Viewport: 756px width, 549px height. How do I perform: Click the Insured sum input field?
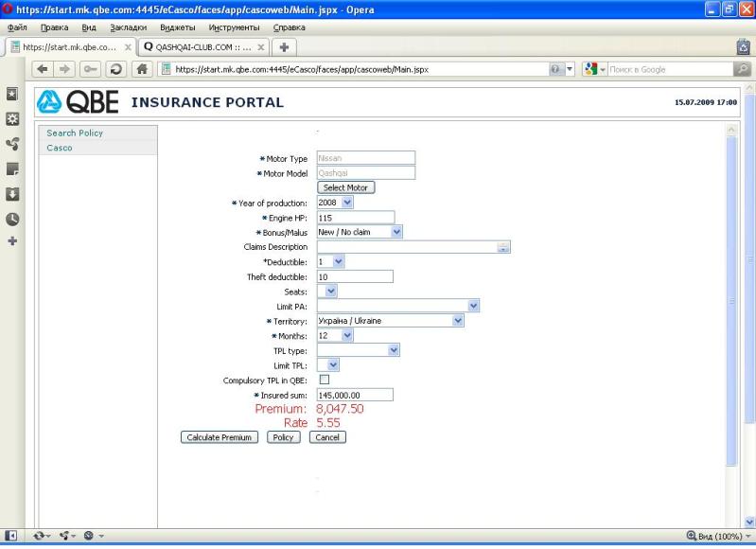(354, 395)
